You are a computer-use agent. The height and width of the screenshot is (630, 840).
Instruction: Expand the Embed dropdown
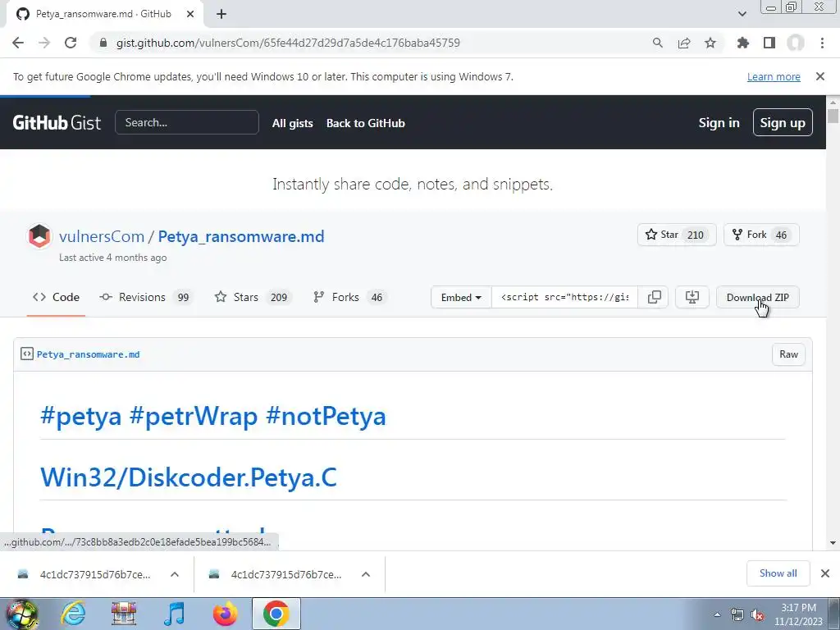click(x=461, y=297)
